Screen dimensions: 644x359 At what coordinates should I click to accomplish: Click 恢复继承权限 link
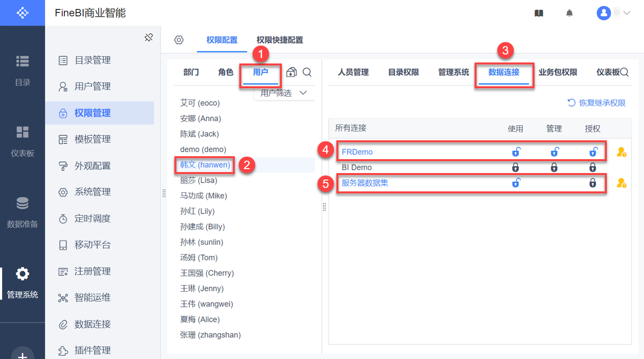coord(597,103)
